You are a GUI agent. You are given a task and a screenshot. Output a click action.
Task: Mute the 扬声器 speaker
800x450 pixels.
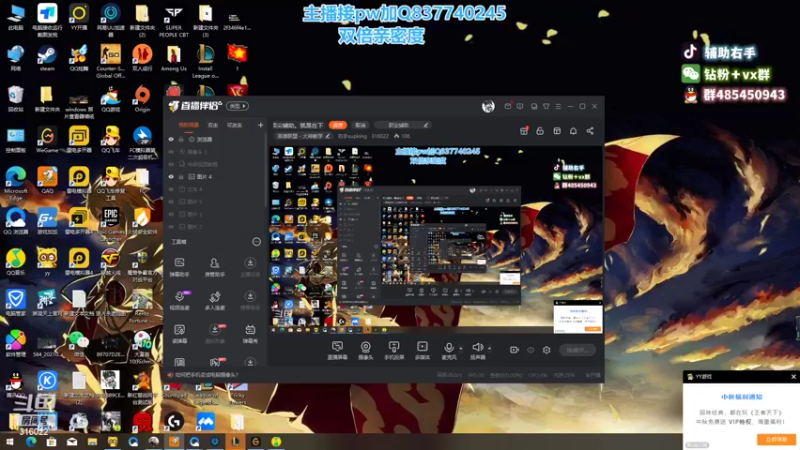point(478,351)
